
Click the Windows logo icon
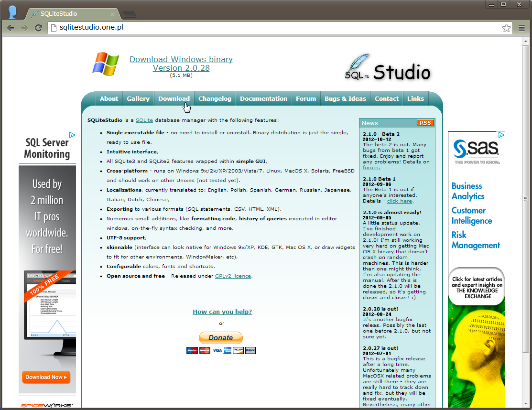tap(106, 64)
